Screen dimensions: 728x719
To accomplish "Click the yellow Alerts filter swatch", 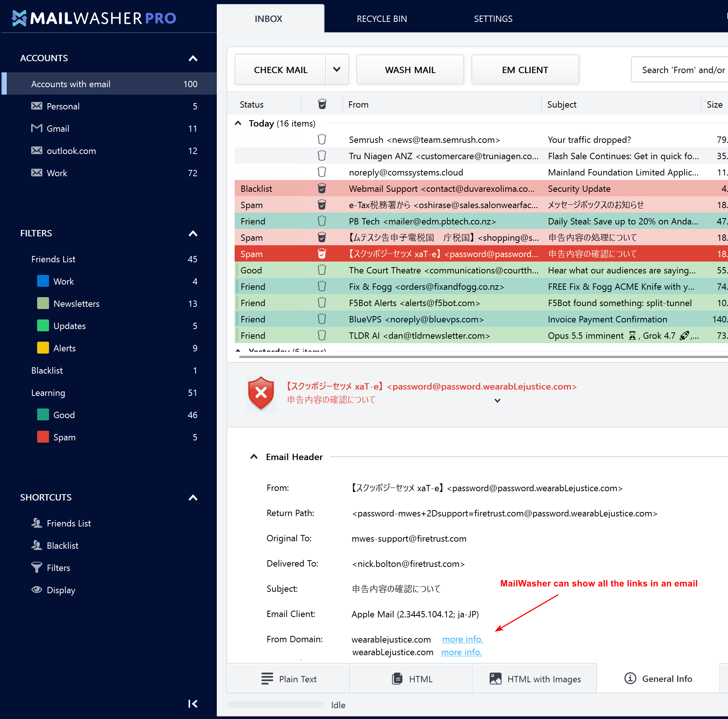I will 43,348.
